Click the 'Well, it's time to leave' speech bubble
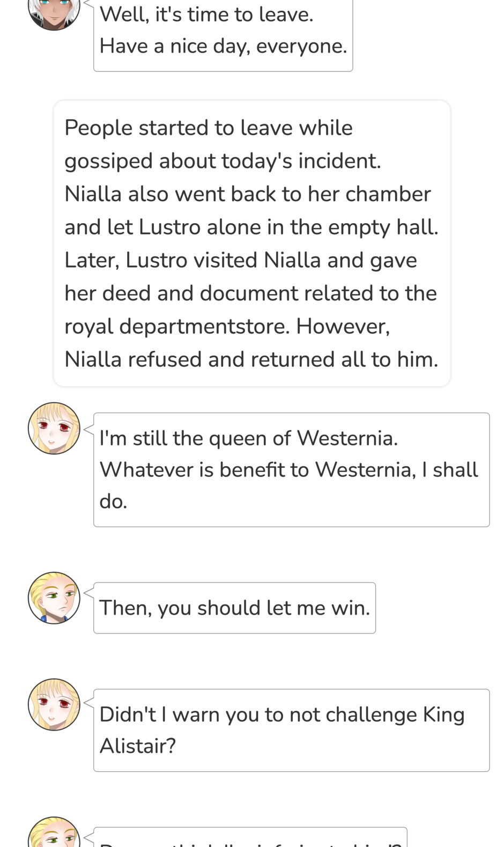 [x=223, y=32]
